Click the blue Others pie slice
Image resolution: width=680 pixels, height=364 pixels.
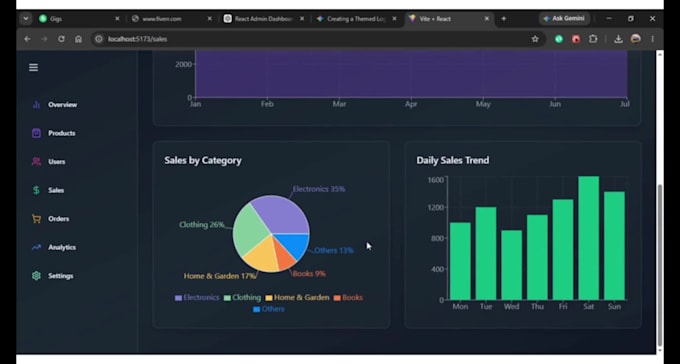click(x=293, y=244)
